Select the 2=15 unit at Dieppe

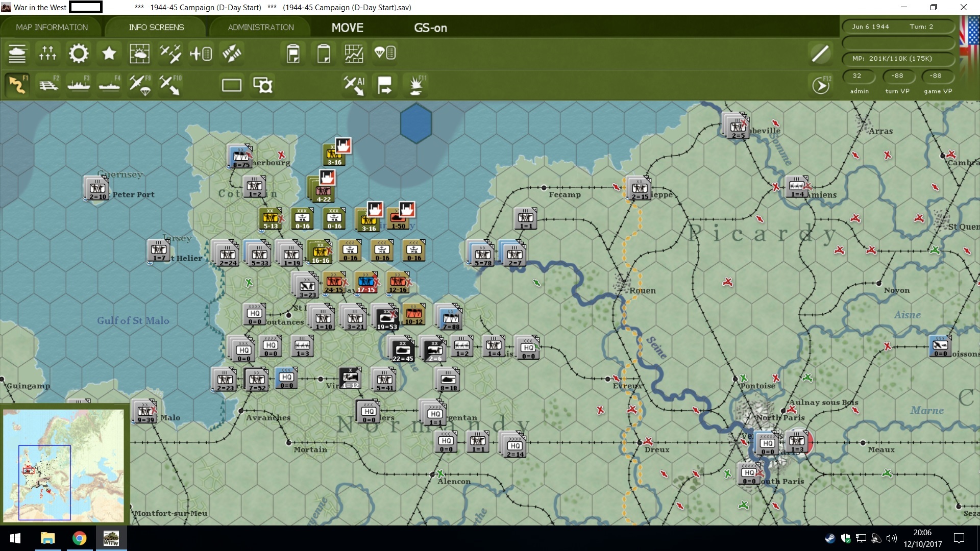pyautogui.click(x=639, y=188)
